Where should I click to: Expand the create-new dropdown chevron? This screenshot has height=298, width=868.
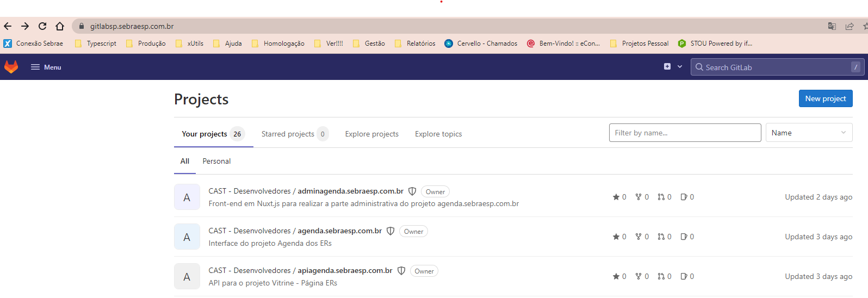point(680,66)
